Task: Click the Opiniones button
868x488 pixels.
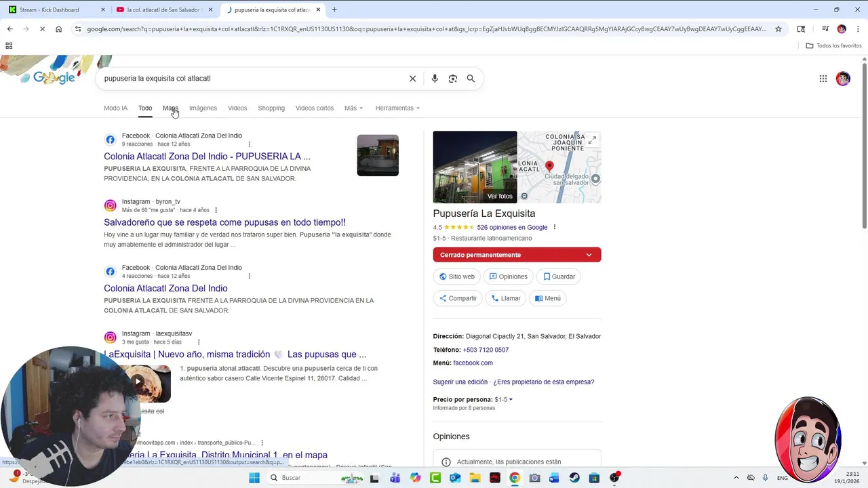Action: click(x=509, y=277)
